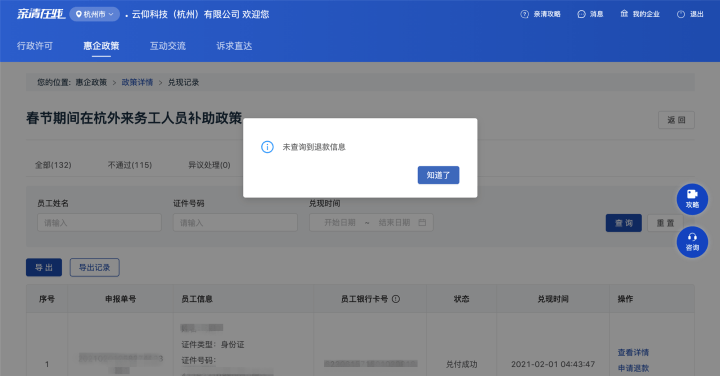The width and height of the screenshot is (720, 376).
Task: Click the 返回 button
Action: [x=676, y=120]
